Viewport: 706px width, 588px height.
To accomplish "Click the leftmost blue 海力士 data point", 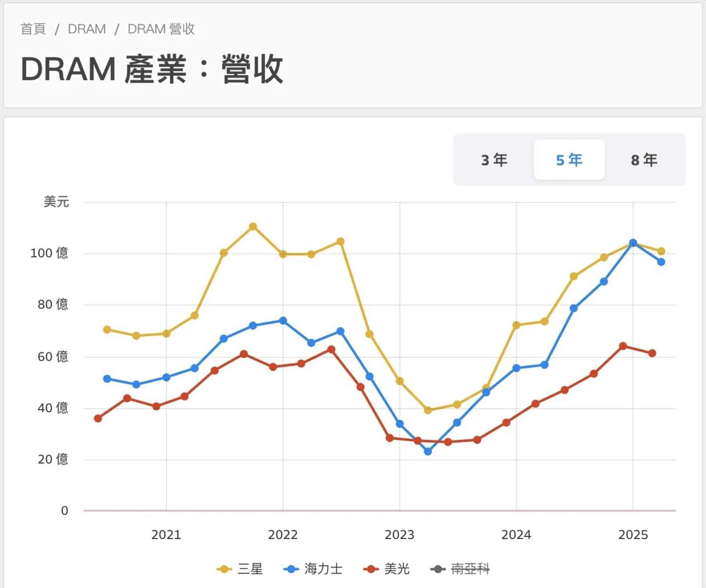I will (x=107, y=379).
